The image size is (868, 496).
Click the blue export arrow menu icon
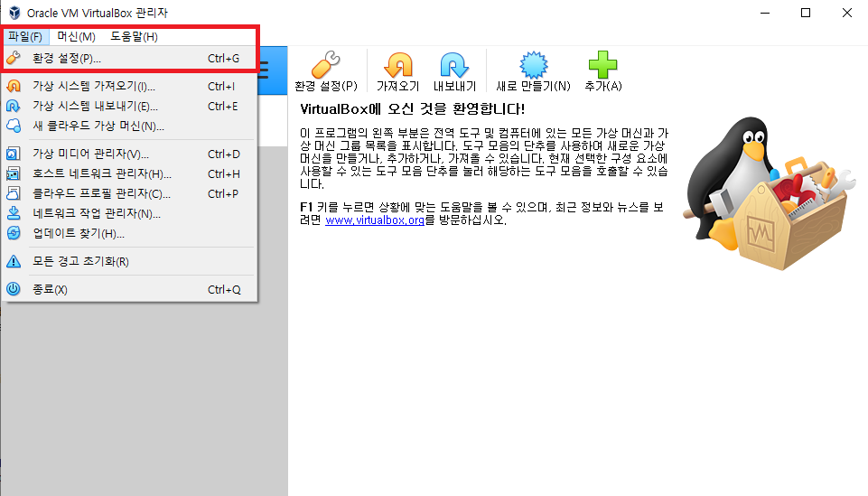pos(14,106)
